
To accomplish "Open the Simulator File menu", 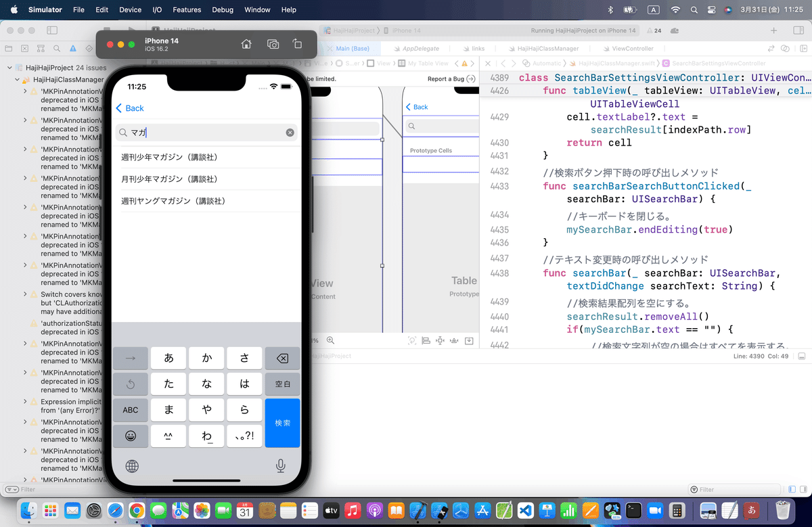I will [78, 10].
